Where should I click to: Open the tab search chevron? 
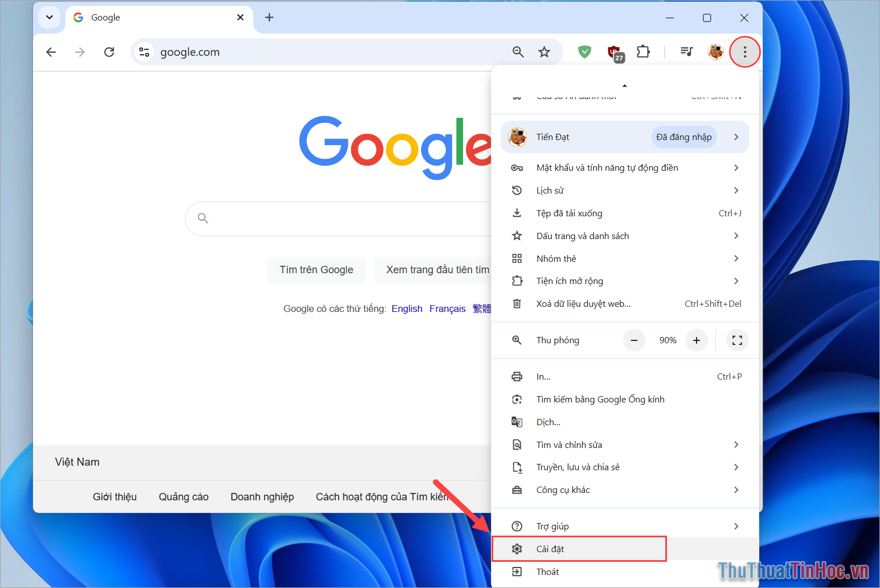(x=49, y=18)
